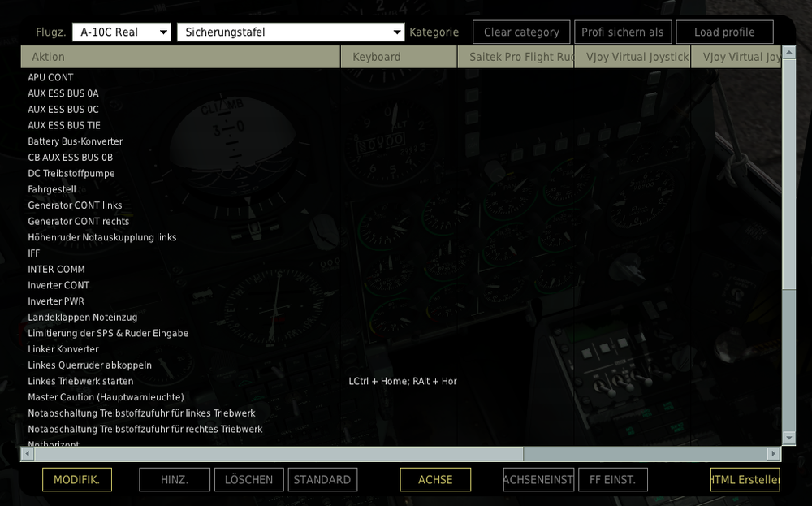Select the CB AUX ESS BUS 0B row
This screenshot has height=506, width=812.
[x=401, y=158]
